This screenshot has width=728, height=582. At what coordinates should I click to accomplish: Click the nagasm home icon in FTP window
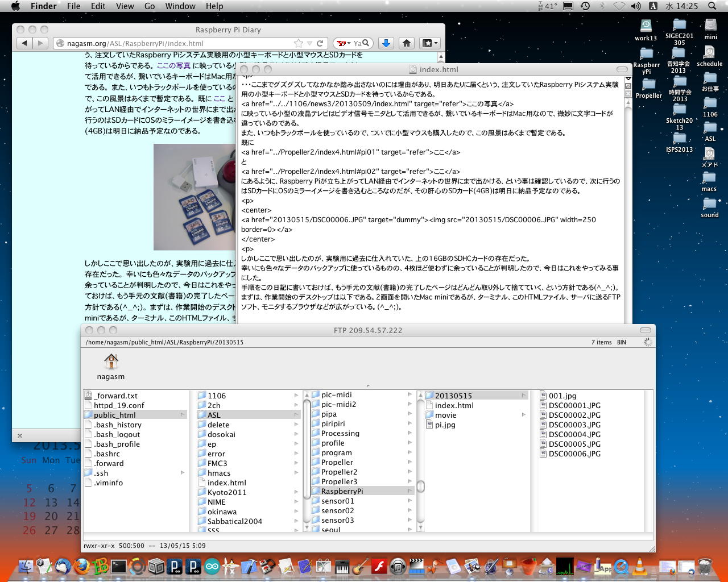(x=111, y=361)
